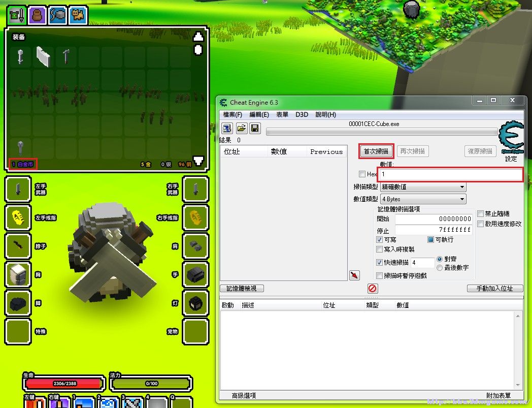This screenshot has height=408, width=532.
Task: Select first weapon item in inventory grid
Action: click(x=20, y=56)
